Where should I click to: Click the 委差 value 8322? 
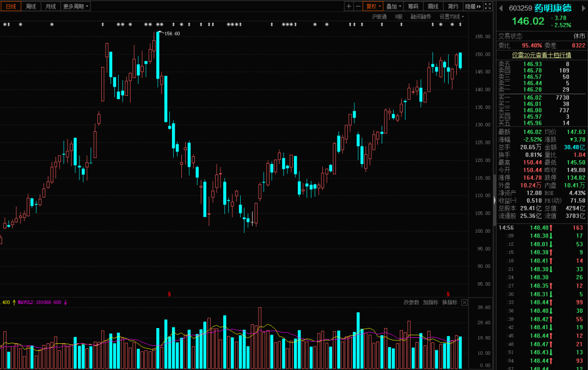click(578, 45)
